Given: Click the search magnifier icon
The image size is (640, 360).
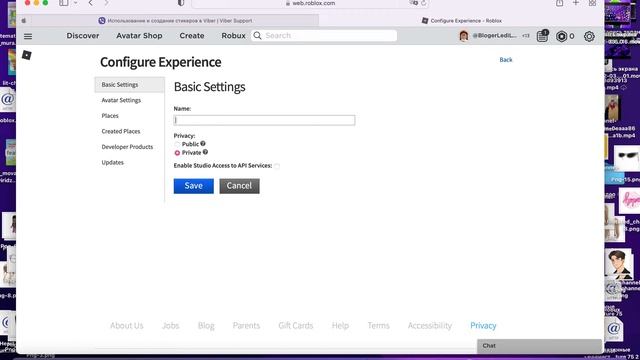Looking at the screenshot, I should point(258,36).
